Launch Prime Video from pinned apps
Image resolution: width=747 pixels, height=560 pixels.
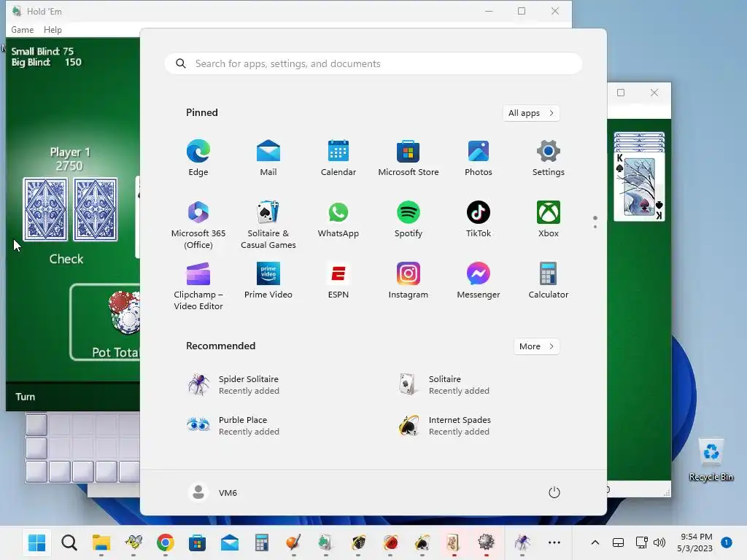pyautogui.click(x=268, y=281)
